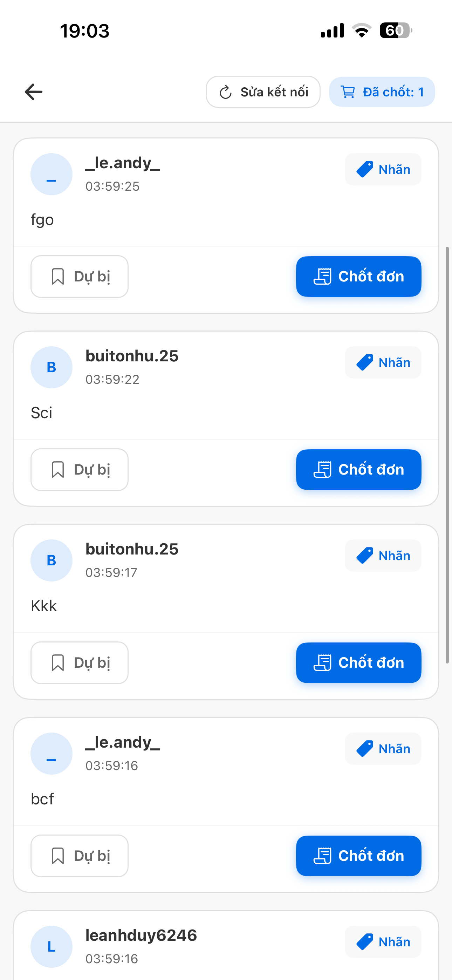Tap the tag icon on the fgo comment

point(364,170)
